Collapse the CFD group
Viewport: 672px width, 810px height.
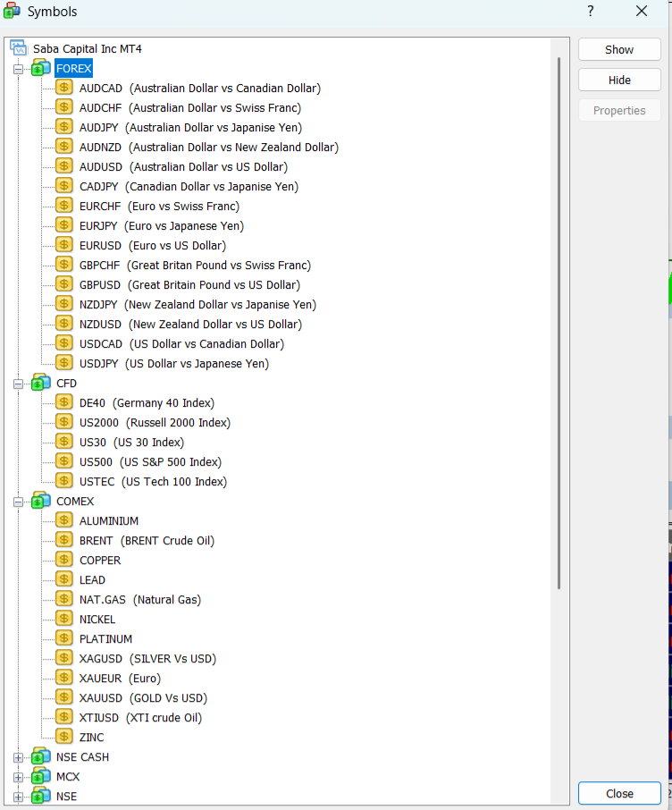click(18, 384)
